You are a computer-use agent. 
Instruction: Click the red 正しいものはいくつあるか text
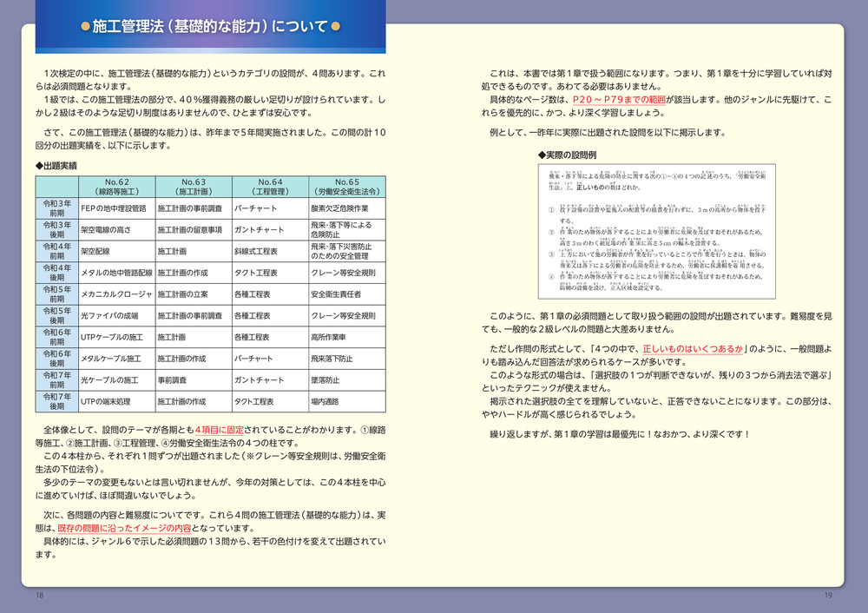point(694,349)
